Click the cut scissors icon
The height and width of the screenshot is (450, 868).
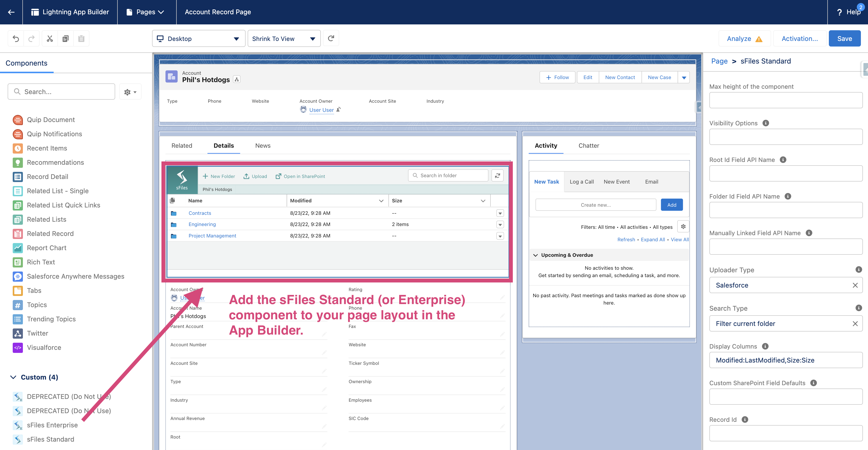point(50,39)
